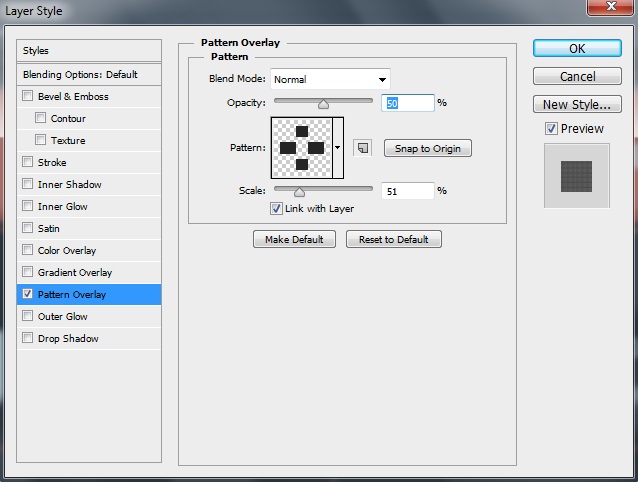Screen dimensions: 638x482
Task: Click the Snap to Origin button
Action: coord(427,149)
